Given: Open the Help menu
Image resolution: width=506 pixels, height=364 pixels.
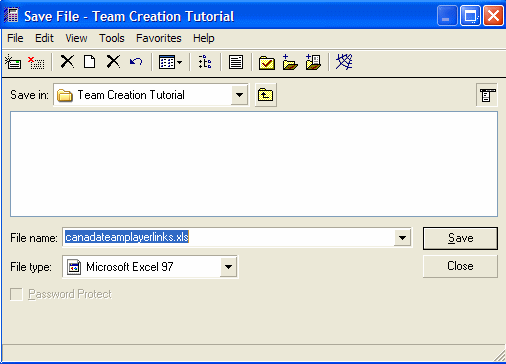Looking at the screenshot, I should [x=204, y=38].
